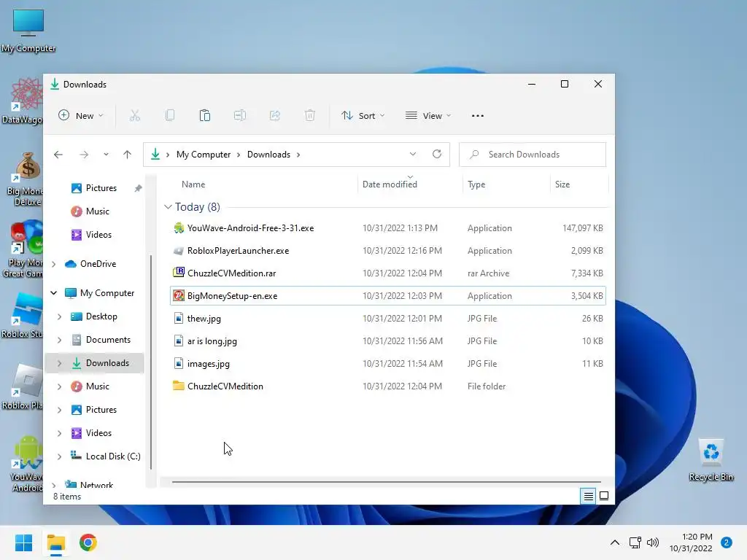
Task: Click the taskbar clock showing 1:20 PM
Action: tap(691, 542)
